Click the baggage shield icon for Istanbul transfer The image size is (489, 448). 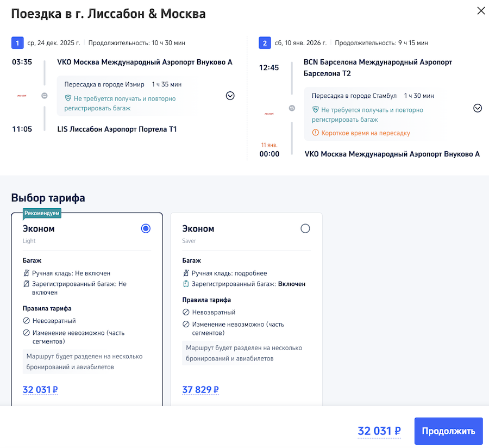[315, 110]
